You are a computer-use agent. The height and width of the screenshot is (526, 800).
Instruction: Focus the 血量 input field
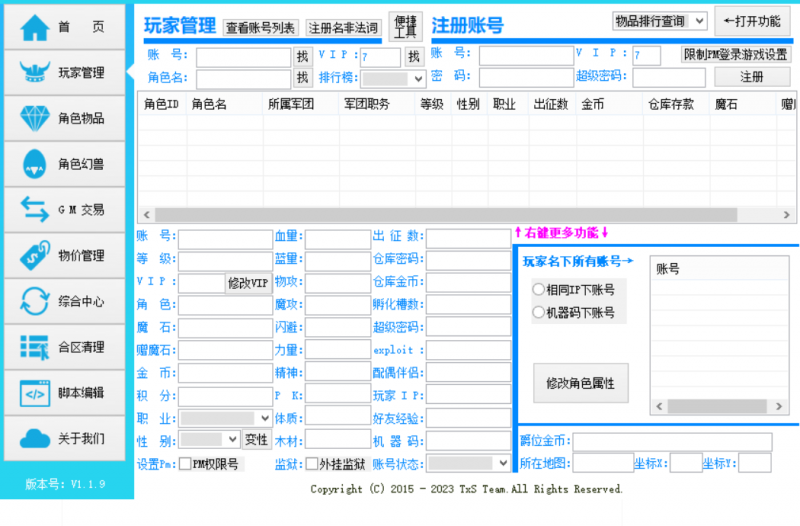coord(338,238)
